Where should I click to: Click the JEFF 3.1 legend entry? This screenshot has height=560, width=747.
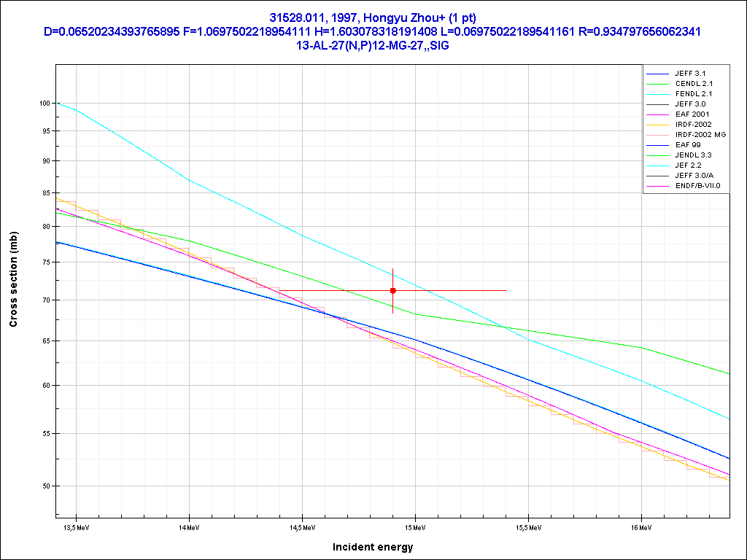click(690, 74)
